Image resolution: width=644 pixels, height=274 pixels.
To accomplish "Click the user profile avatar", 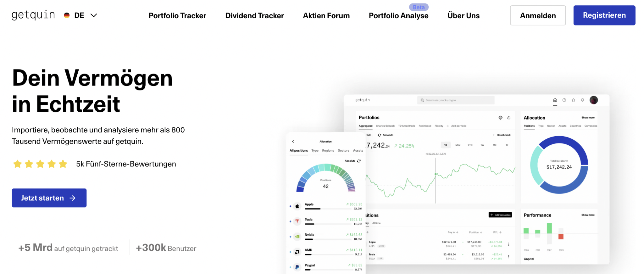I will pyautogui.click(x=593, y=100).
